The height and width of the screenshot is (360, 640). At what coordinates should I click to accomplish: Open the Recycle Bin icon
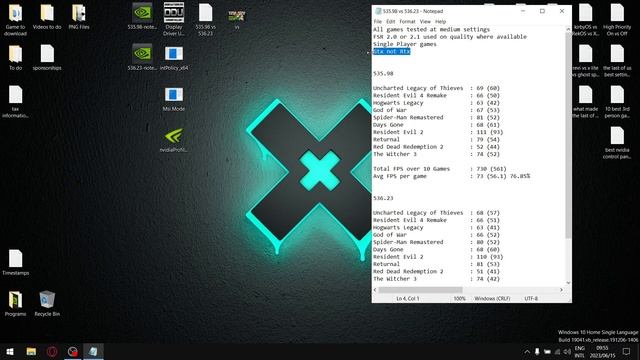click(x=47, y=304)
